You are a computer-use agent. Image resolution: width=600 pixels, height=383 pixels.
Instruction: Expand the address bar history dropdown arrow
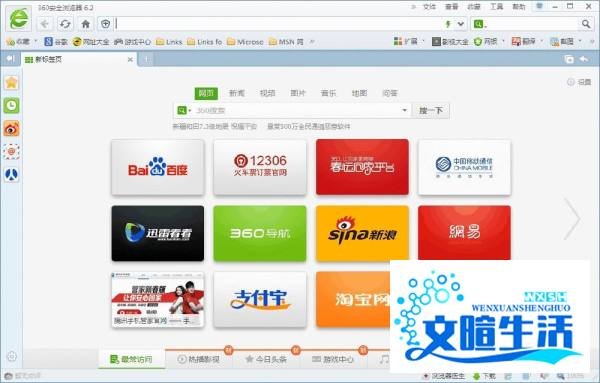(x=461, y=24)
